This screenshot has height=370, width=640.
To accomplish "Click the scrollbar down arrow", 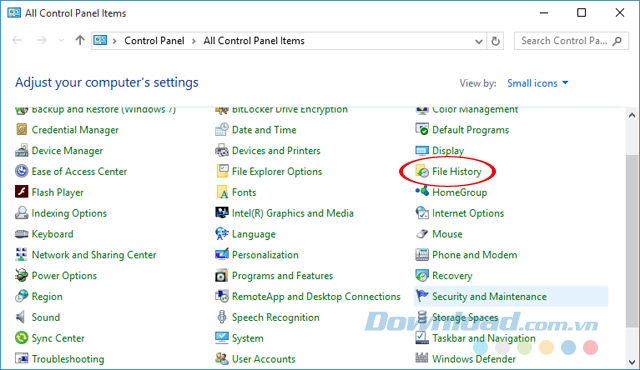I will (632, 362).
